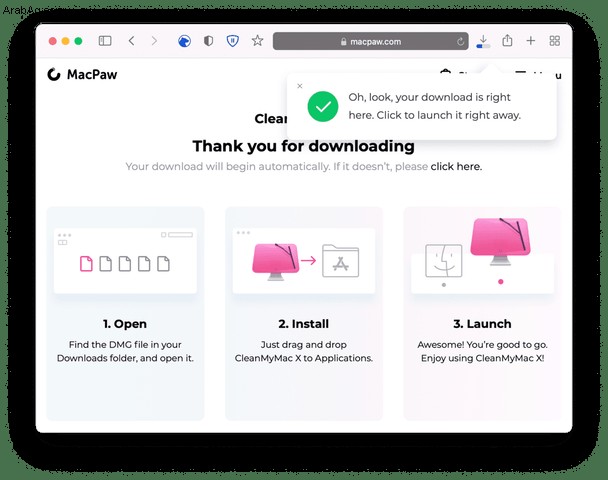Click the "2. Install" step illustration
The height and width of the screenshot is (480, 608).
pyautogui.click(x=304, y=261)
